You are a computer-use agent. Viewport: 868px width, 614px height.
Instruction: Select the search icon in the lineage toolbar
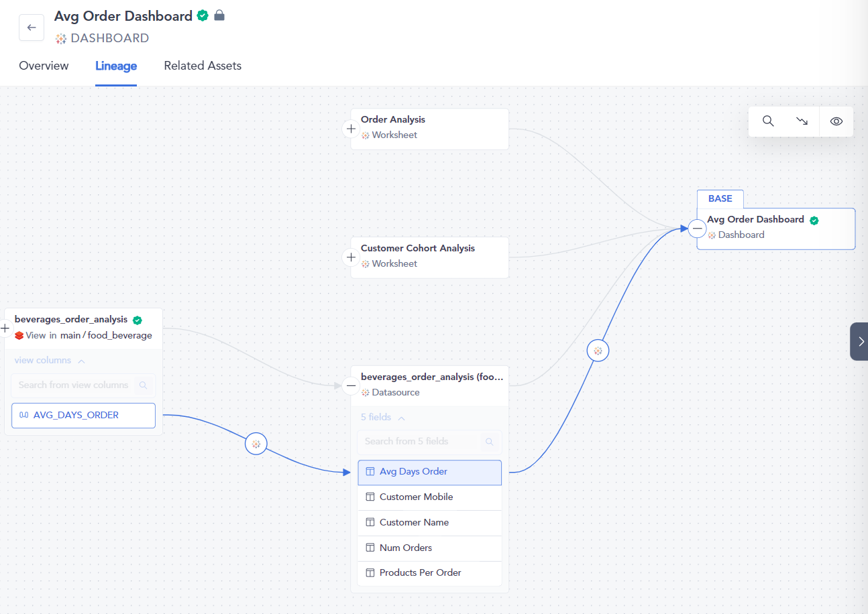(x=767, y=121)
